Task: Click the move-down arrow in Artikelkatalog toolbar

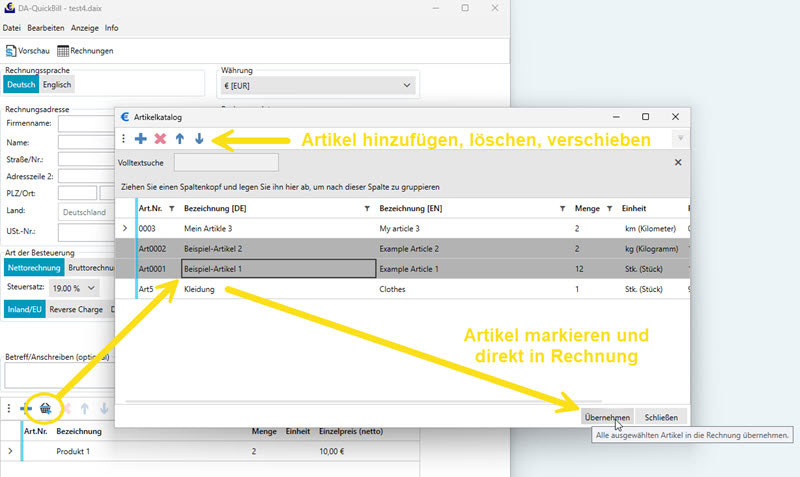Action: coord(199,139)
